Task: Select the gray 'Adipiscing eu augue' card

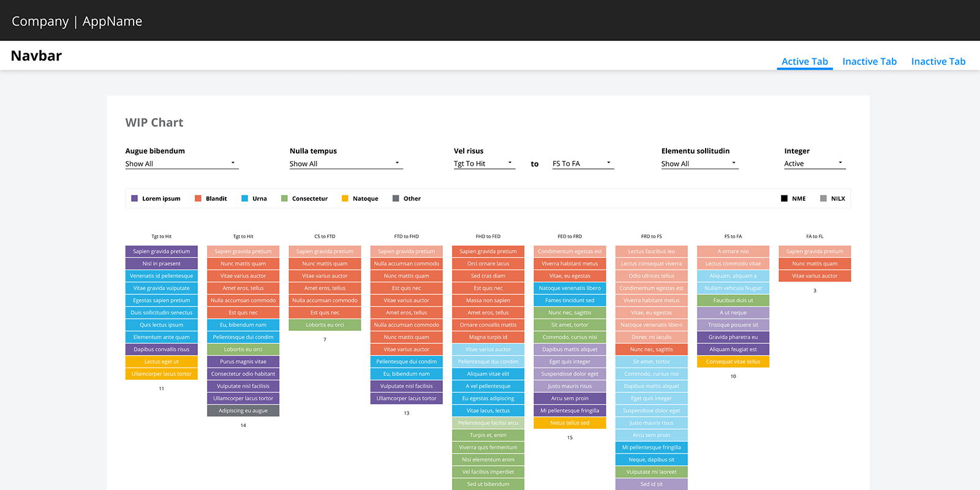Action: tap(243, 410)
